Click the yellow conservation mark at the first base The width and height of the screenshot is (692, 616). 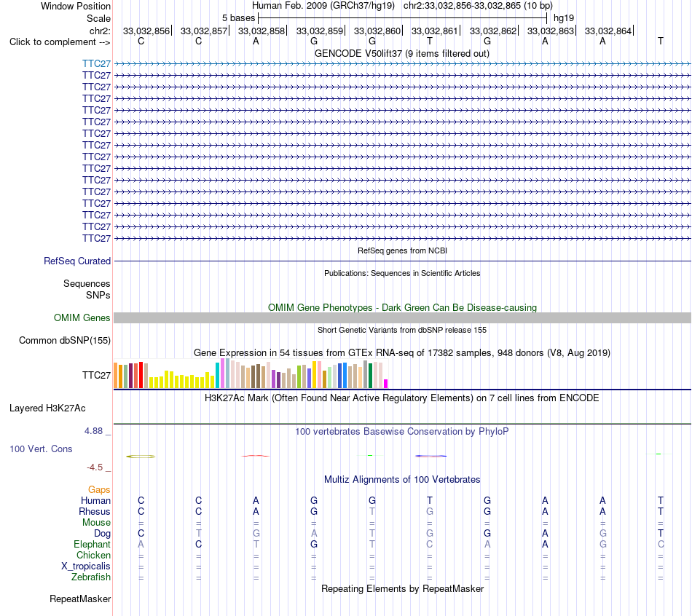pyautogui.click(x=141, y=457)
